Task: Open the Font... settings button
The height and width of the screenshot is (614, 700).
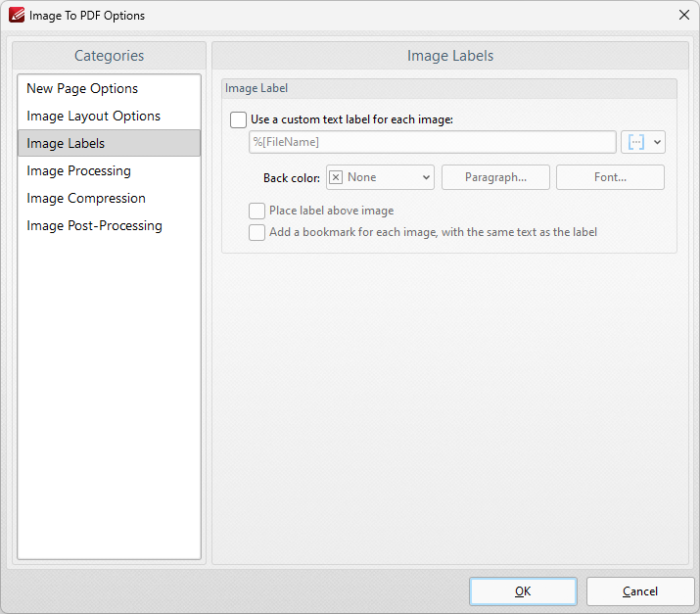Action: coord(610,177)
